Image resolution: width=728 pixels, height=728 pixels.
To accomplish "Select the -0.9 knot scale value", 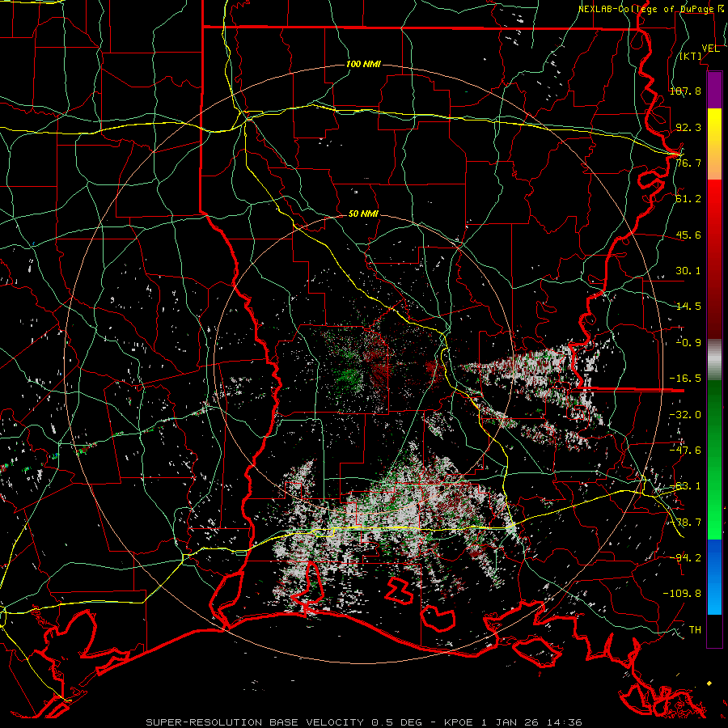I will 688,343.
